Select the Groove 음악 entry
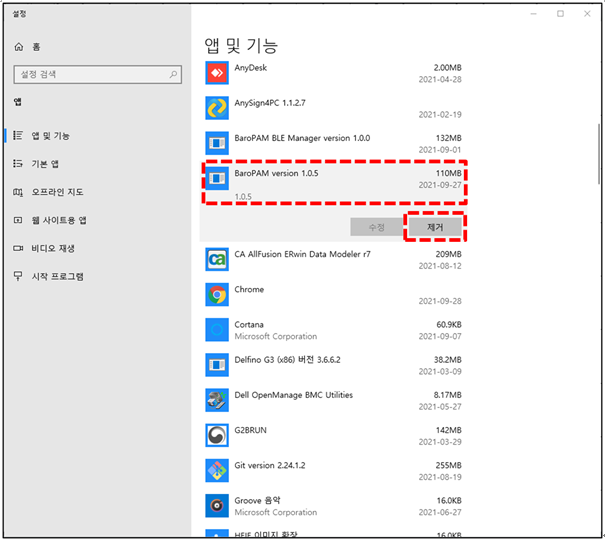Screen dimensions: 605x541 257,500
